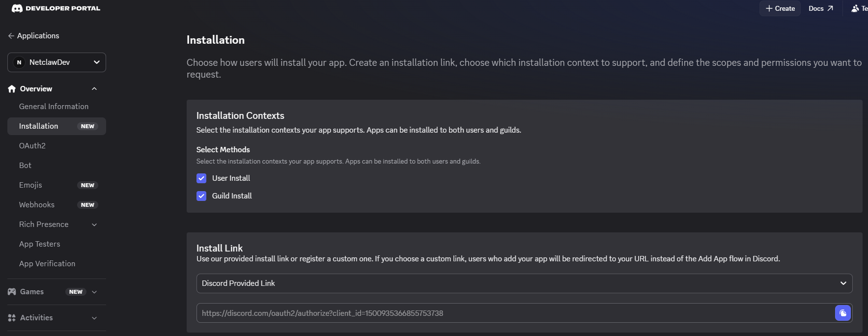Open App Testers page
The image size is (868, 336).
coord(40,244)
